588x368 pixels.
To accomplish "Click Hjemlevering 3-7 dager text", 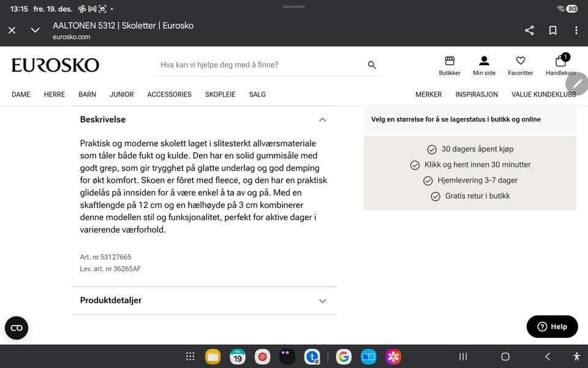I will (x=477, y=180).
